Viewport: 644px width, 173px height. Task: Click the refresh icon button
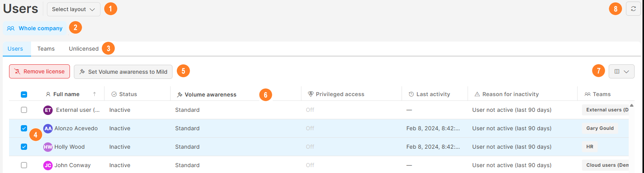pos(633,9)
